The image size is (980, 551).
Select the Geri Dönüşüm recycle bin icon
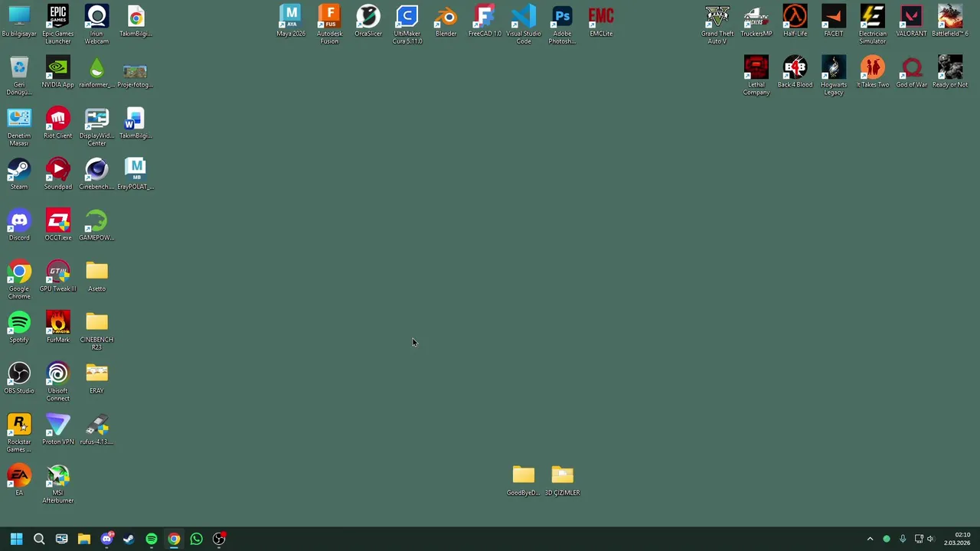tap(19, 75)
